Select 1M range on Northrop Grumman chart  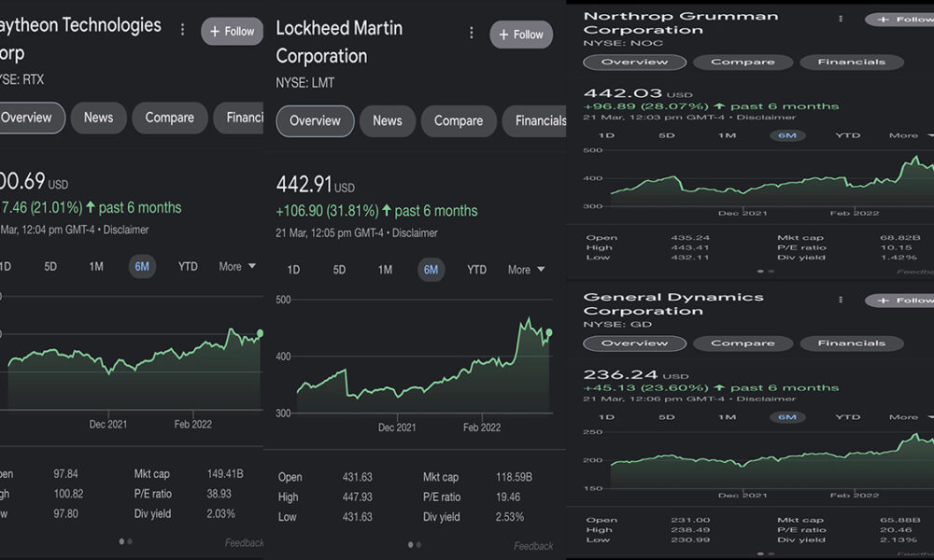727,135
